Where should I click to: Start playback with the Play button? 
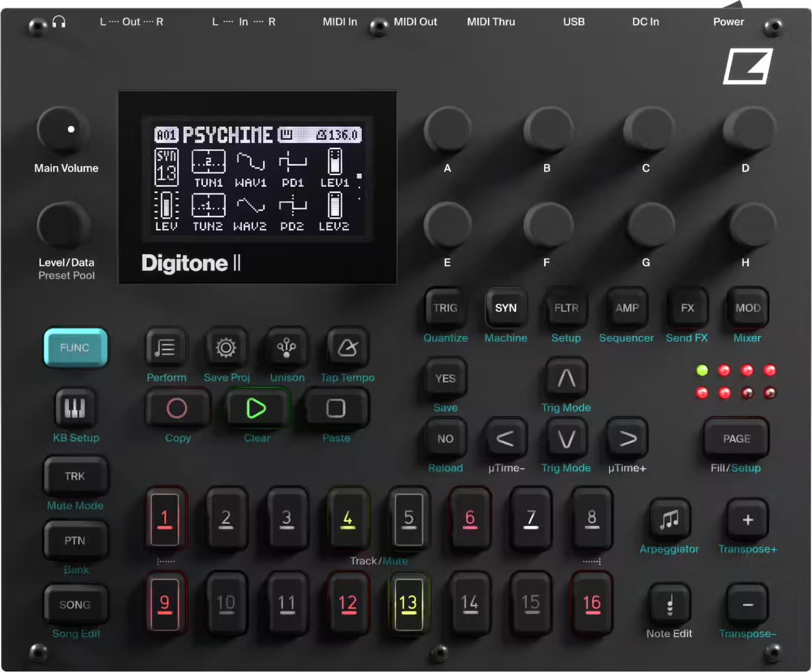click(257, 409)
